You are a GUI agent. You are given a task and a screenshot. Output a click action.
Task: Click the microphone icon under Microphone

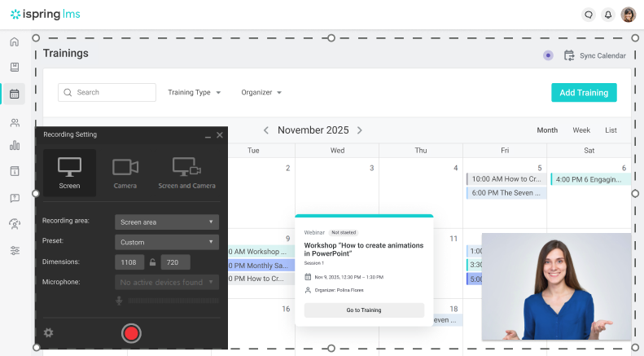119,301
